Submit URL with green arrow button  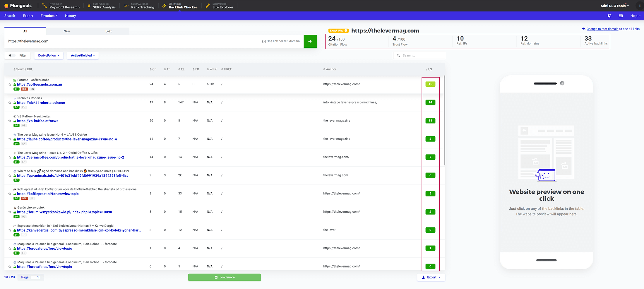point(310,41)
